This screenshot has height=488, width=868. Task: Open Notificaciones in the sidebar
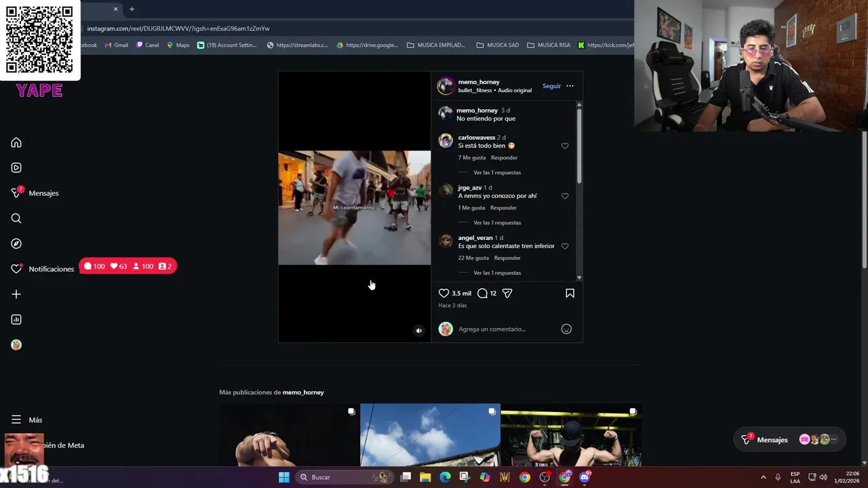42,269
